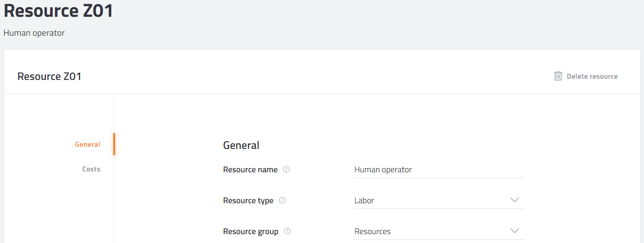
Task: Open the Resource group dropdown showing Resources
Action: [440, 232]
